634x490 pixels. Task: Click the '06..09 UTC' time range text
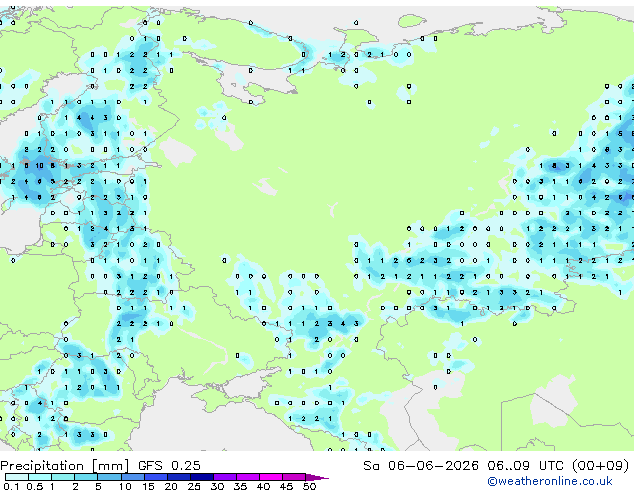[x=525, y=465]
